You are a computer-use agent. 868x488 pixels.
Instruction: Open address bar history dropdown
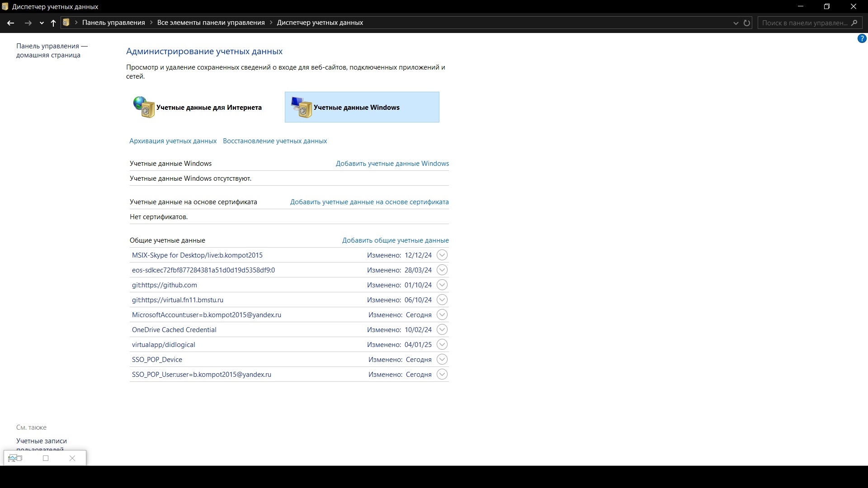click(x=736, y=23)
